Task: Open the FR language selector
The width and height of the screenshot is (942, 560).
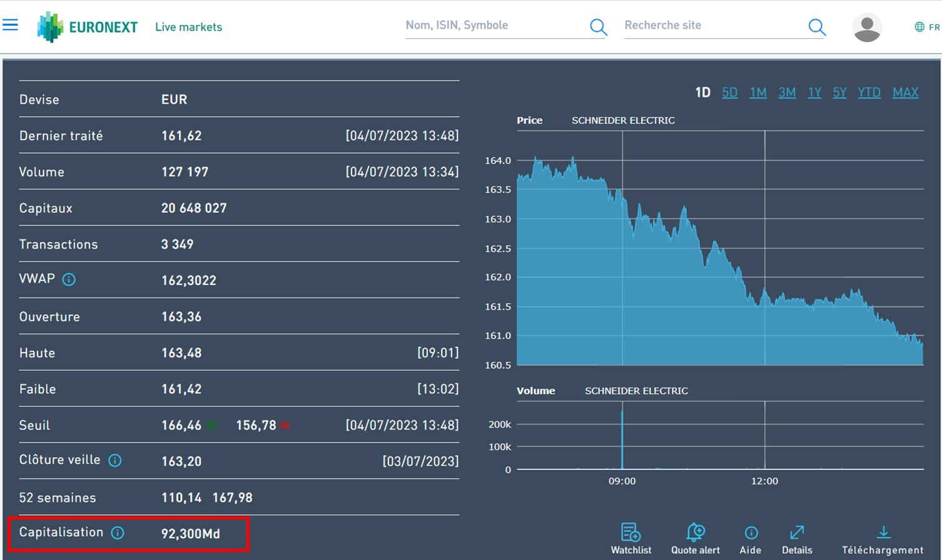Action: coord(927,27)
